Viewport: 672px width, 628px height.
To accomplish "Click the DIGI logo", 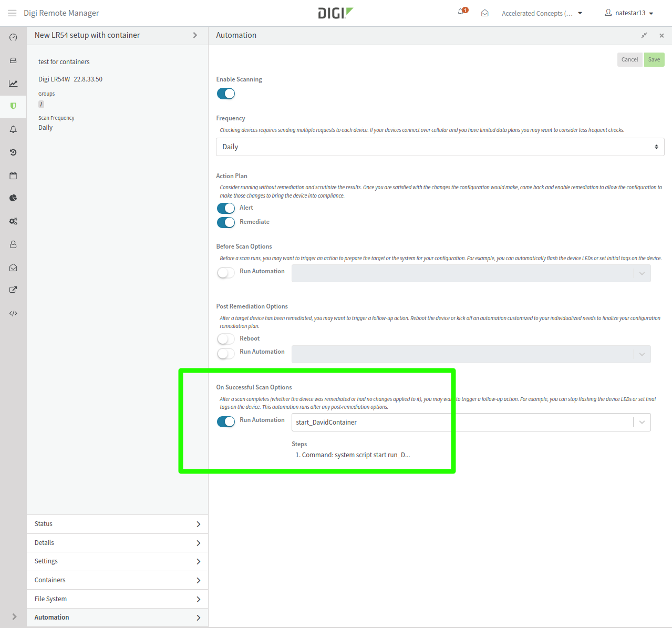I will pos(335,13).
